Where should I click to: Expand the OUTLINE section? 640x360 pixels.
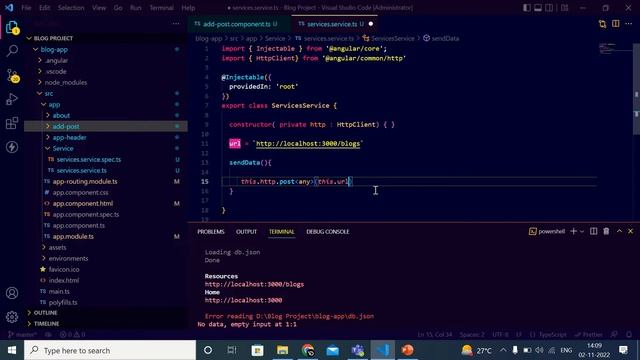(45, 313)
